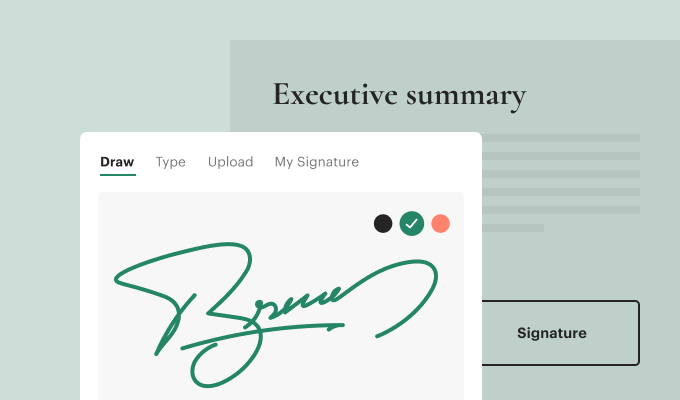Select the Upload tab
Screen dimensions: 680x400
pyautogui.click(x=230, y=162)
